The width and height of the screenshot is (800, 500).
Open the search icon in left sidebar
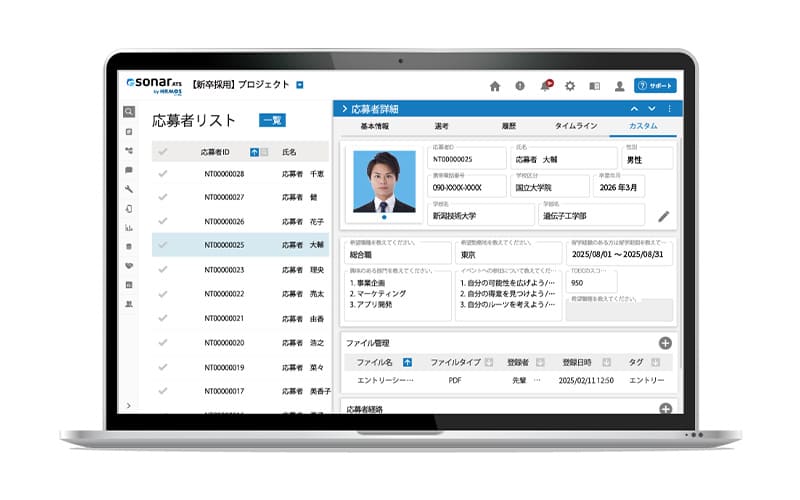[129, 112]
